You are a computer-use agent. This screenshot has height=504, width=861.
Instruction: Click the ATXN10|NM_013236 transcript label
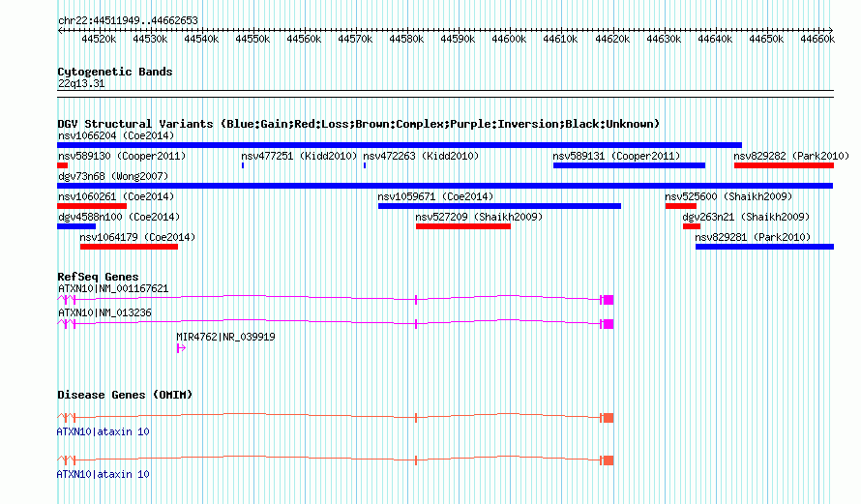coord(104,312)
